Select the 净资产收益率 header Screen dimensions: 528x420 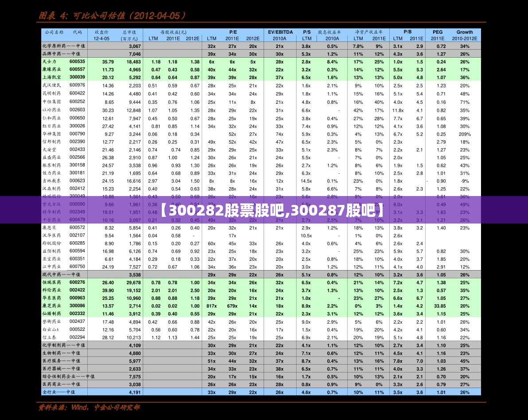click(368, 32)
